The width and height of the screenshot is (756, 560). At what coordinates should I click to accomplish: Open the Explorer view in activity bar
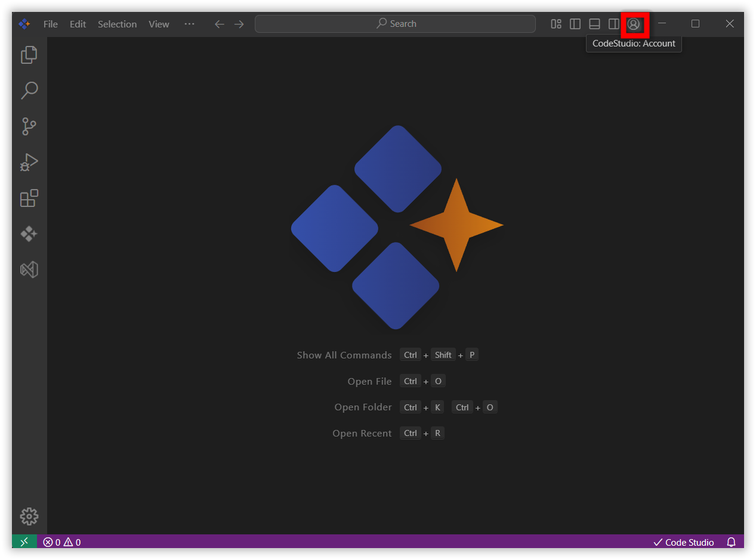pyautogui.click(x=29, y=55)
